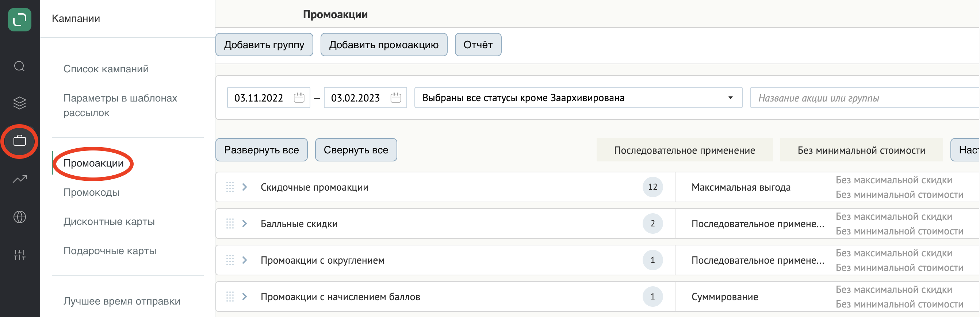The width and height of the screenshot is (980, 317).
Task: Open Промокоды menu item
Action: click(92, 192)
